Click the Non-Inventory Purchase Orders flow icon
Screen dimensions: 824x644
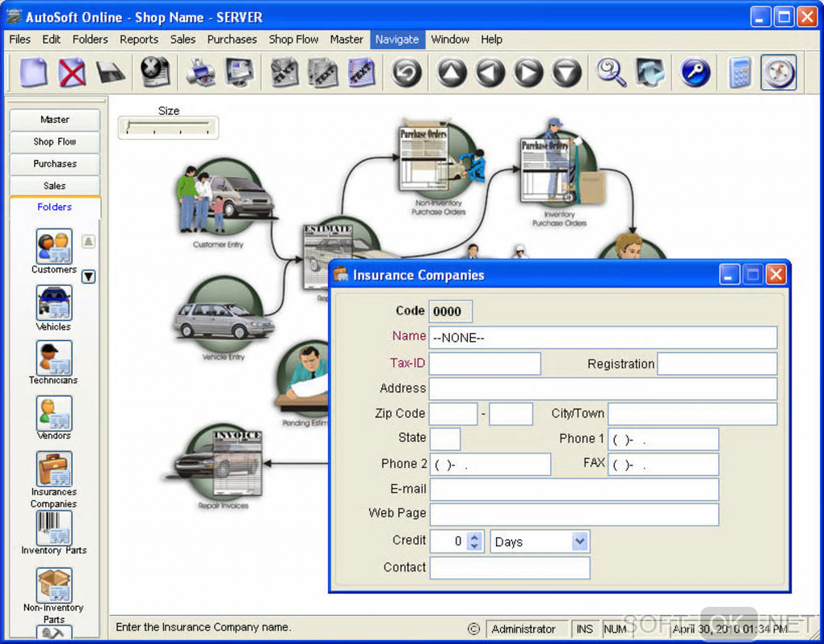(439, 156)
